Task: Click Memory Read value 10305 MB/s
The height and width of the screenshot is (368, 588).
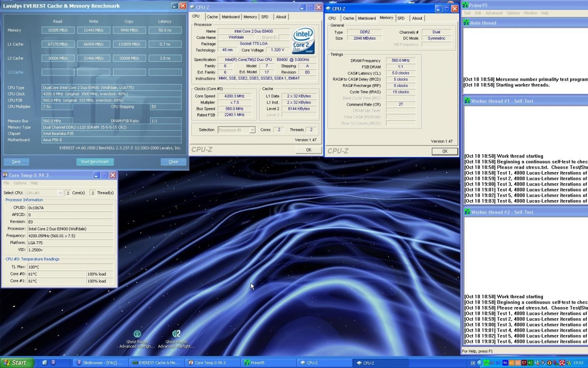Action: [58, 30]
